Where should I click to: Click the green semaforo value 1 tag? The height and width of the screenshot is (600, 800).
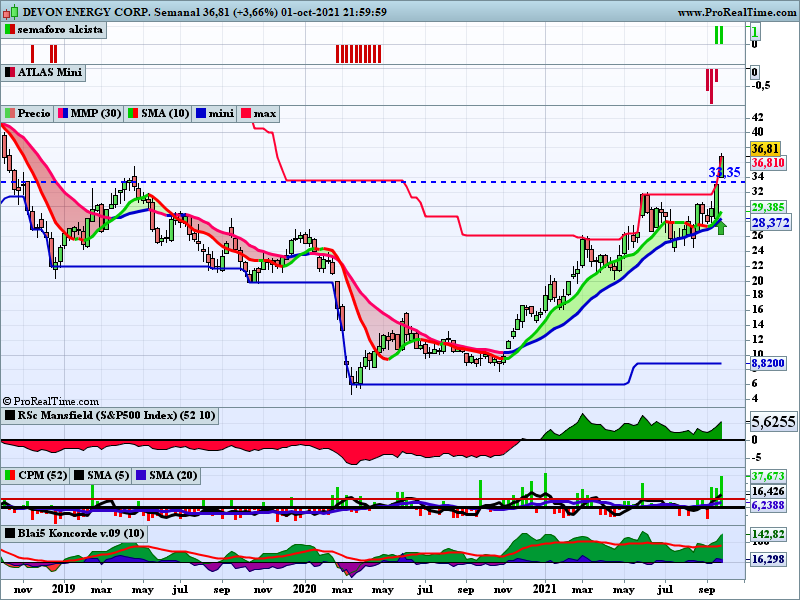[x=755, y=33]
